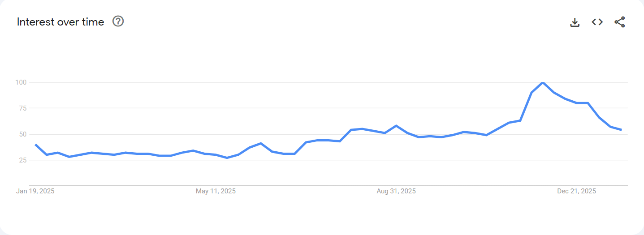
Task: Click the help question mark icon
Action: (118, 21)
